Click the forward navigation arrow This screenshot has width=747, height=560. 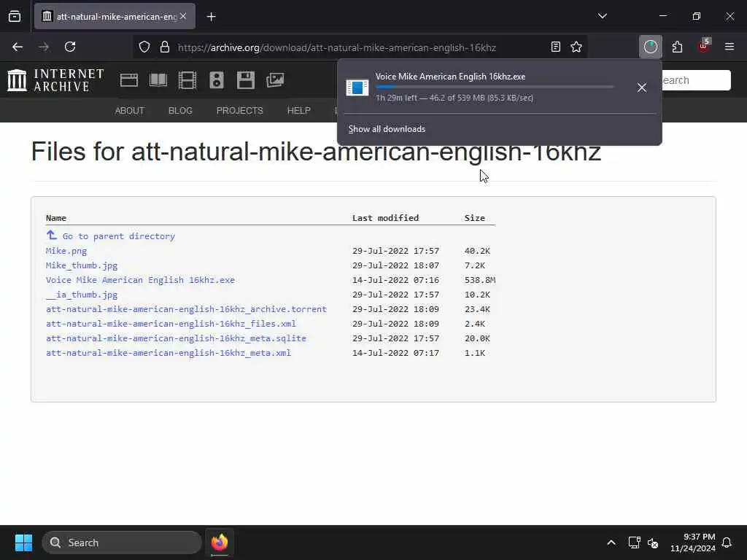click(x=44, y=47)
